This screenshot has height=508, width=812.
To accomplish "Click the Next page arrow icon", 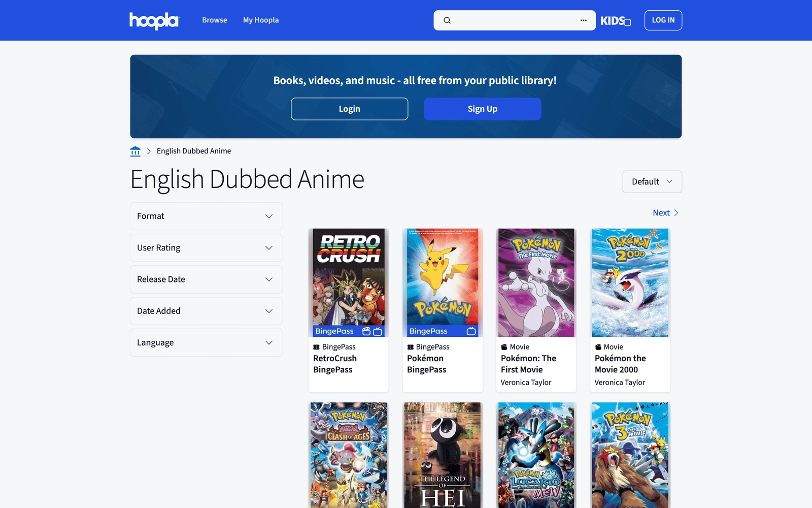I will (676, 213).
